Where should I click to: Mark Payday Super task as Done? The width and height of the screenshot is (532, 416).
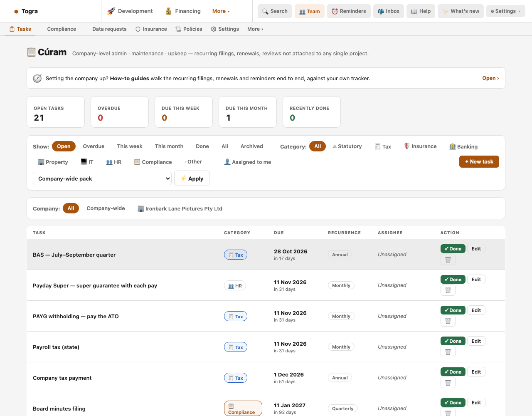[453, 280]
